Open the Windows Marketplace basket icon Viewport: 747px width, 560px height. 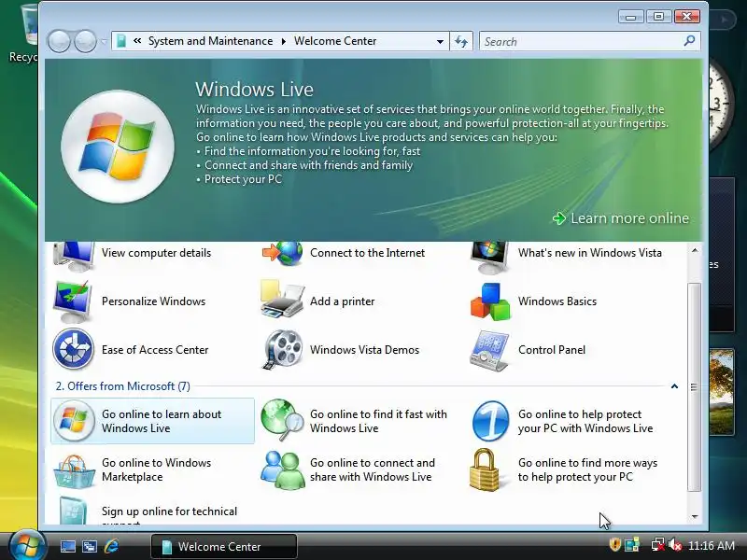click(x=74, y=471)
